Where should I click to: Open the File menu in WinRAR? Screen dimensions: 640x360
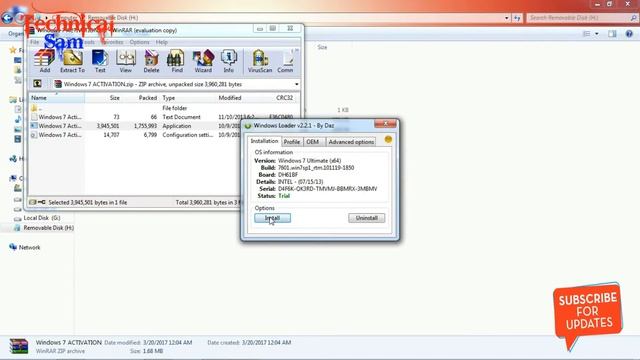35,42
